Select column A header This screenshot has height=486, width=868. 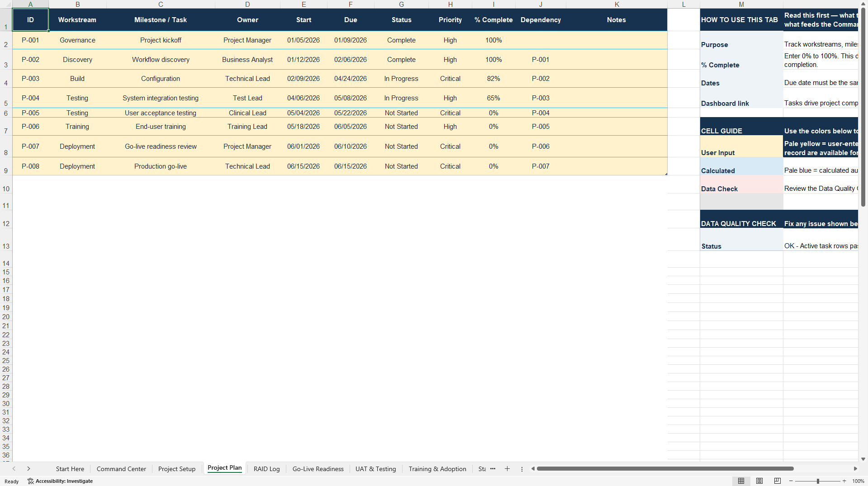pyautogui.click(x=30, y=4)
